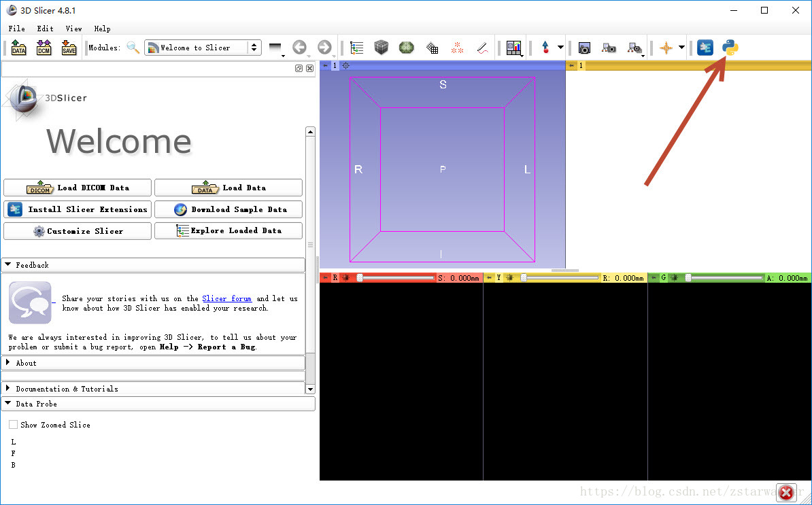Image resolution: width=812 pixels, height=505 pixels.
Task: Open the Segment Editor pen icon
Action: point(483,48)
